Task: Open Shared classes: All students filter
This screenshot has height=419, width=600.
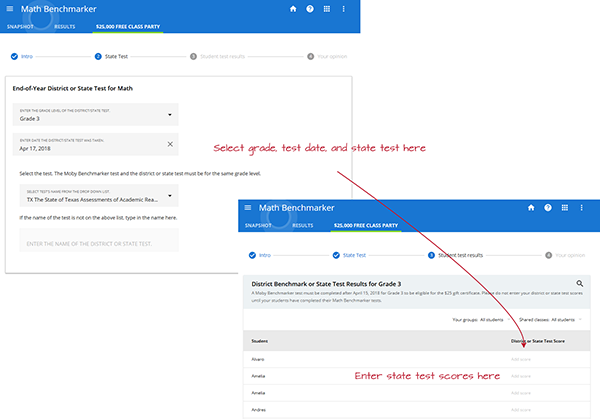Action: pos(550,320)
